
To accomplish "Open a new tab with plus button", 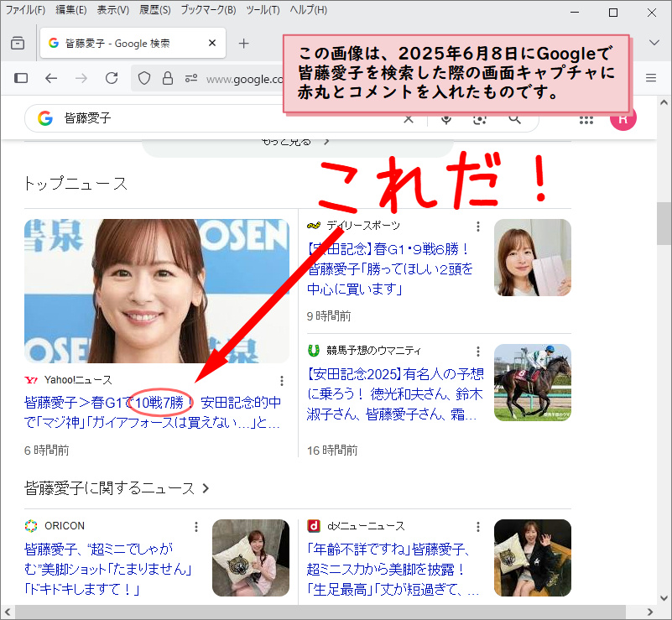I will [244, 44].
